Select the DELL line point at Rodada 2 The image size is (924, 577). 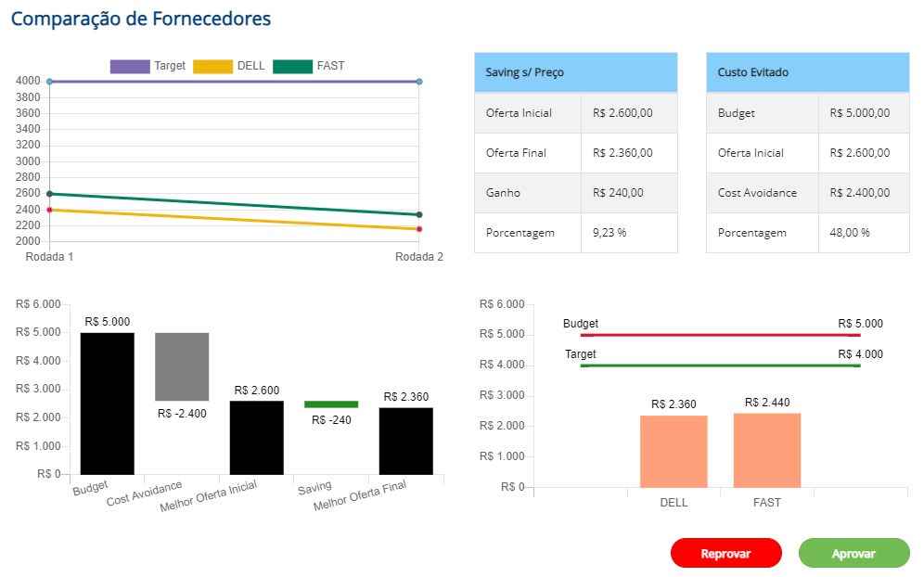click(x=419, y=229)
